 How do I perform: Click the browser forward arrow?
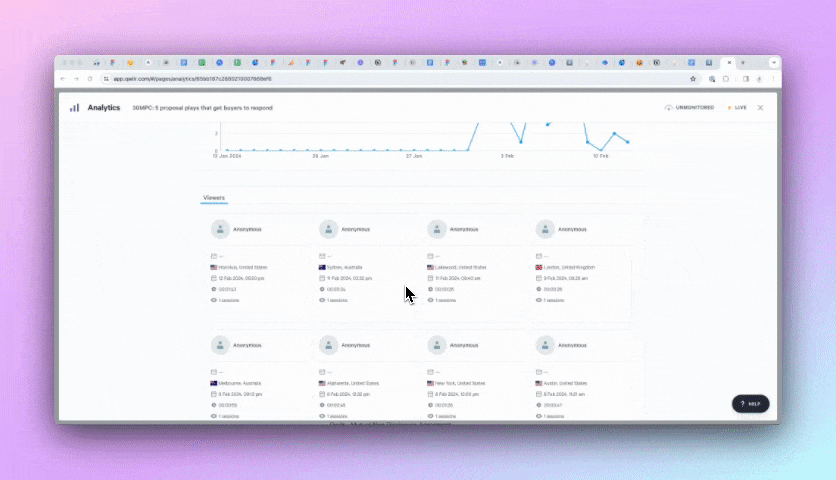click(x=76, y=79)
